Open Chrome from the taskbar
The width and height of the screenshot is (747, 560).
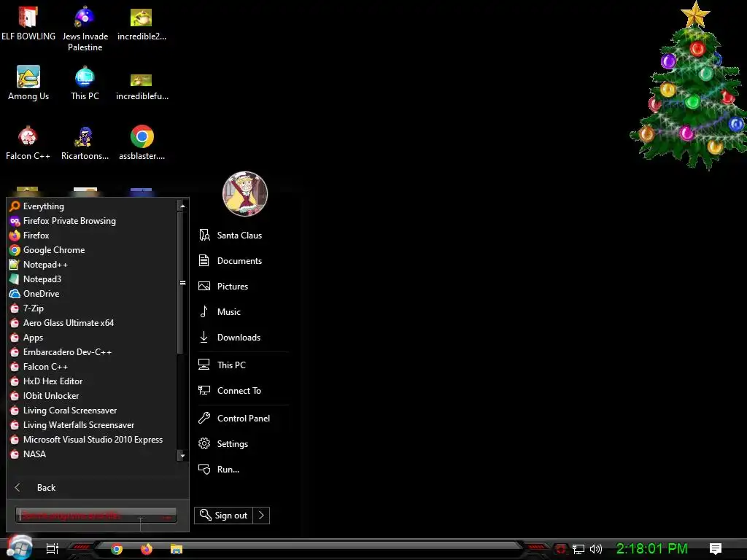coord(117,549)
